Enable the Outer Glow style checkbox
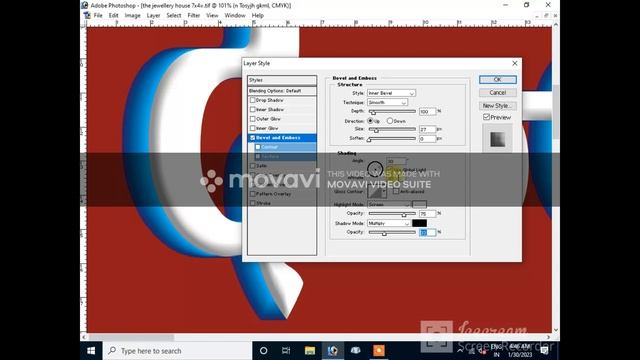This screenshot has width=640, height=360. 252,119
